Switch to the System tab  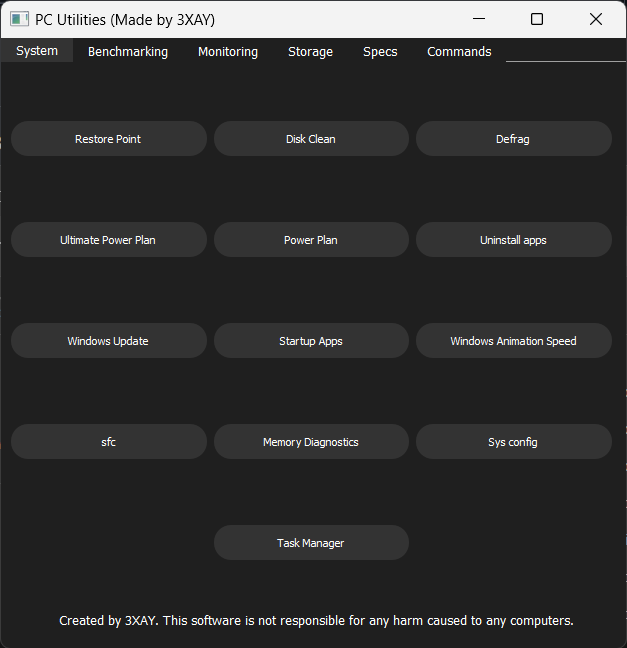pyautogui.click(x=37, y=51)
